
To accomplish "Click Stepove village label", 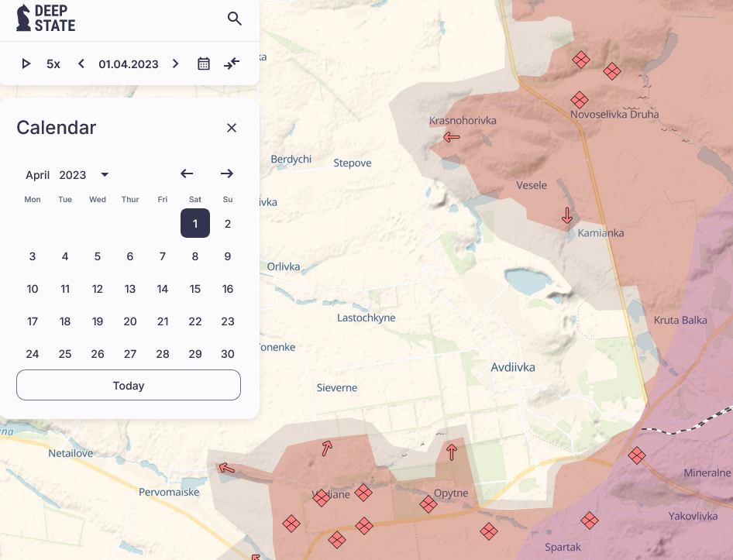I will 353,163.
